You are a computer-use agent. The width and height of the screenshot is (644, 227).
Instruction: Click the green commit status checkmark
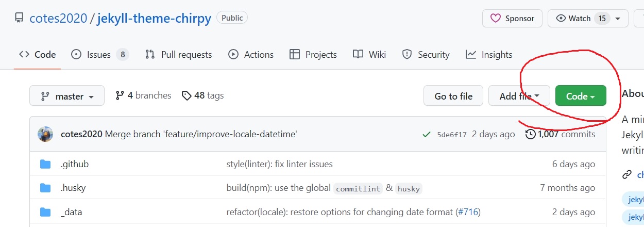tap(426, 134)
